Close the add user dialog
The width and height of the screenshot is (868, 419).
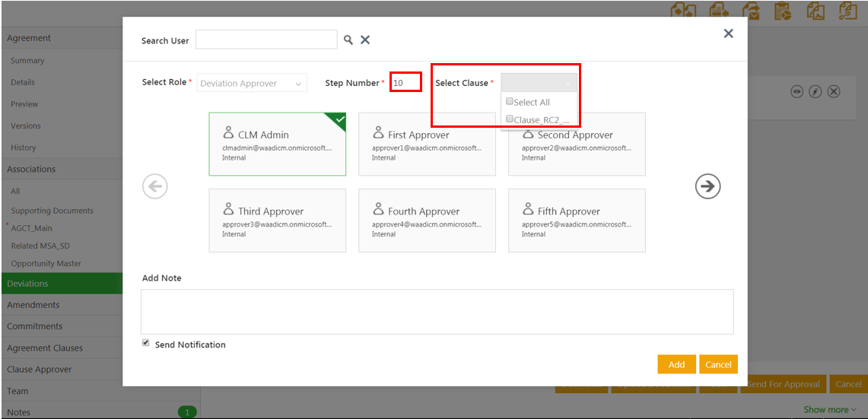click(728, 33)
